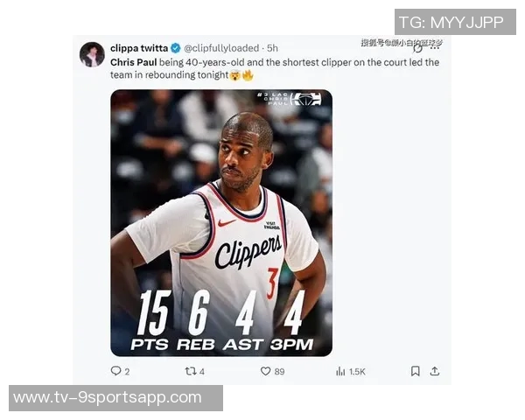Bookmark this tweet

click(x=415, y=371)
